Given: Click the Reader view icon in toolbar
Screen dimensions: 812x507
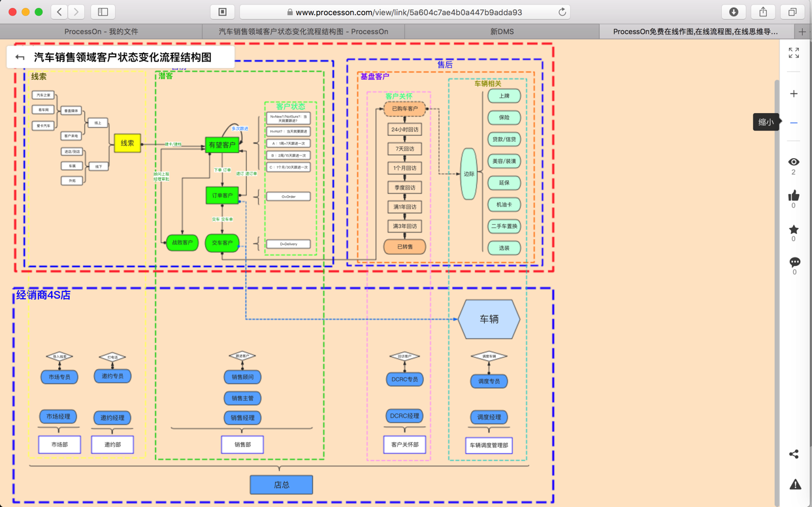Looking at the screenshot, I should [x=223, y=12].
